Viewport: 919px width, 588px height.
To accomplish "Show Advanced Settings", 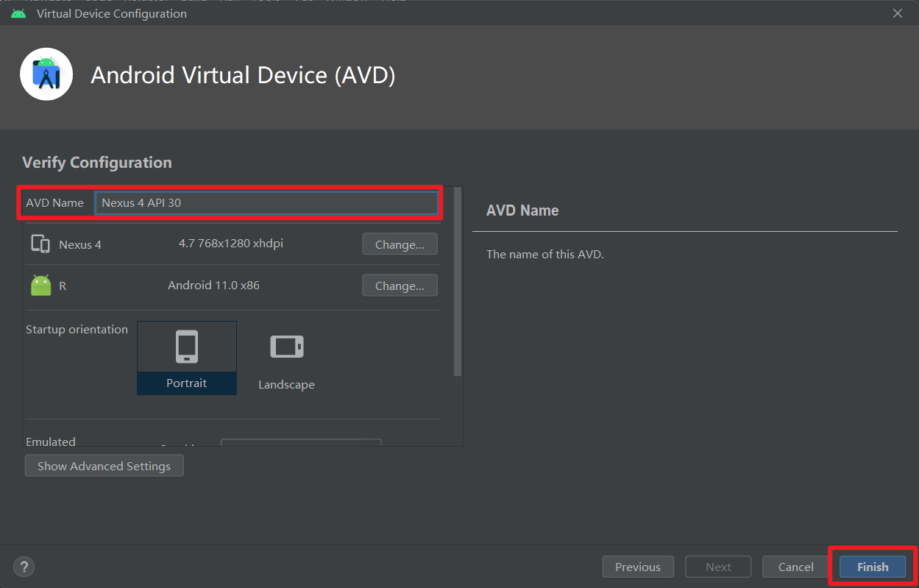I will click(x=104, y=466).
